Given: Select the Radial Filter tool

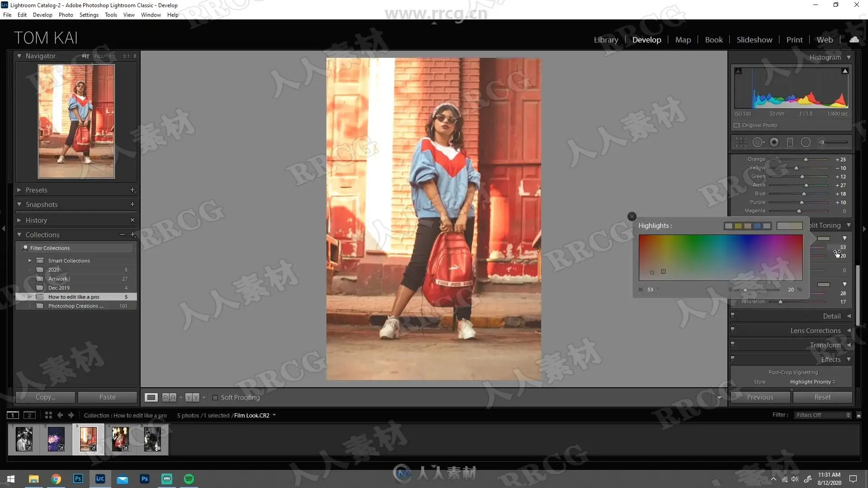Looking at the screenshot, I should pyautogui.click(x=806, y=142).
